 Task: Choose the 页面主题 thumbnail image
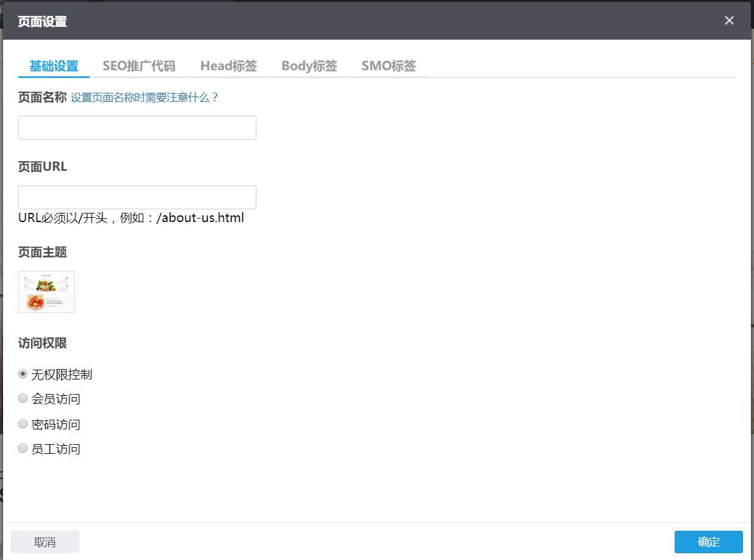click(46, 292)
